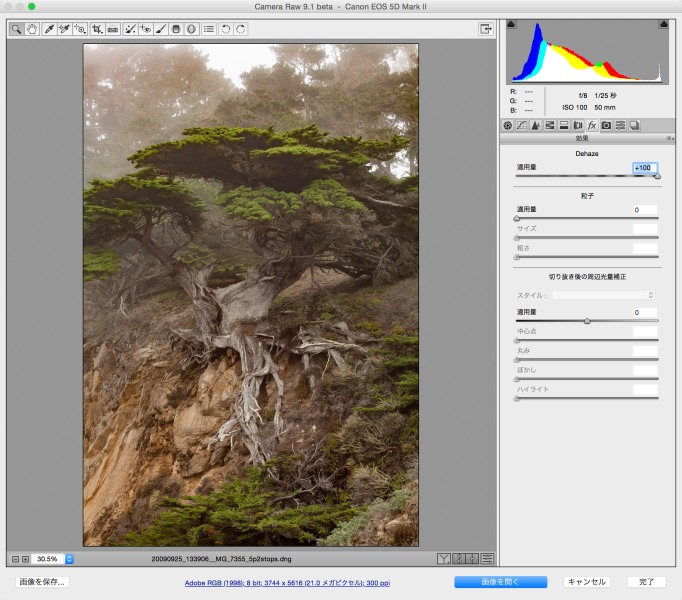Click the Dehaze 適用量 slider handle
The height and width of the screenshot is (600, 682).
pos(657,176)
